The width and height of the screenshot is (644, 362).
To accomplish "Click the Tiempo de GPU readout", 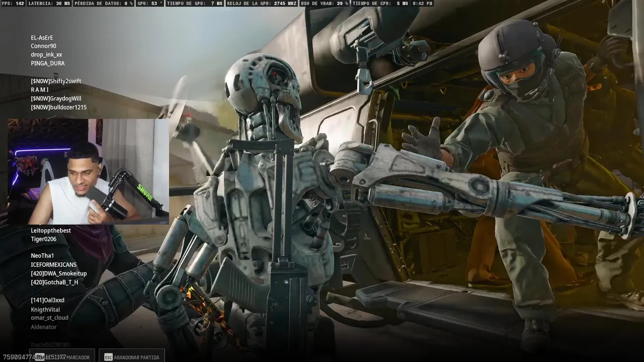I will (x=195, y=4).
